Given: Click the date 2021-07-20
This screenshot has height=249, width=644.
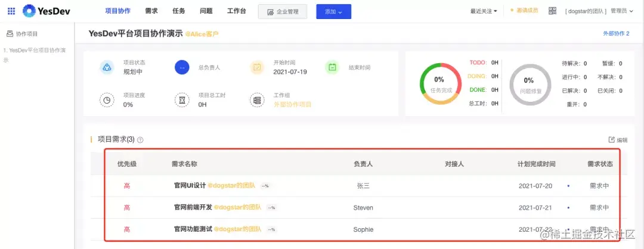Looking at the screenshot, I should coord(535,186).
